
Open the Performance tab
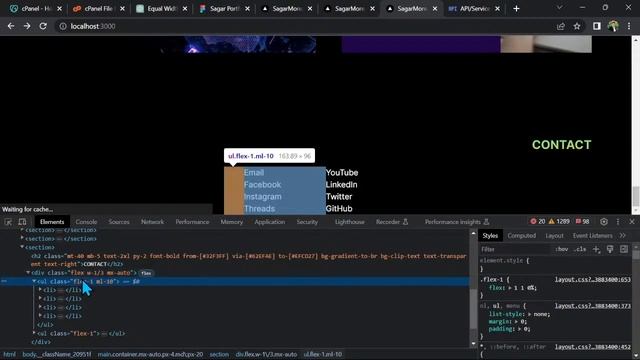192,222
